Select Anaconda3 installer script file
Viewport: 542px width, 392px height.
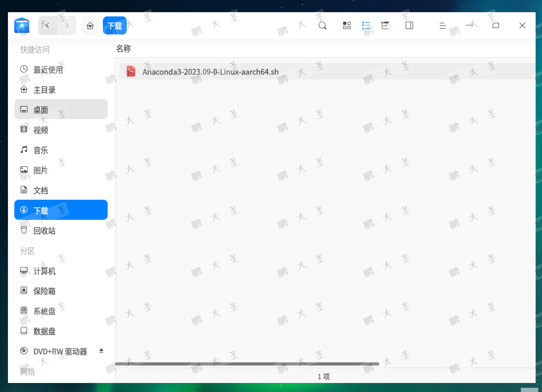click(x=210, y=72)
